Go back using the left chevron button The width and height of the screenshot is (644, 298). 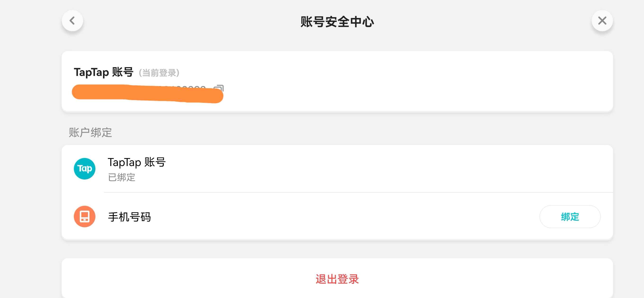point(72,21)
